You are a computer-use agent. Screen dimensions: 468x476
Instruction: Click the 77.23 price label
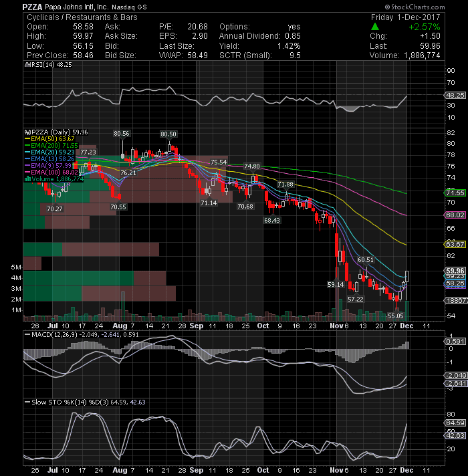(88, 152)
